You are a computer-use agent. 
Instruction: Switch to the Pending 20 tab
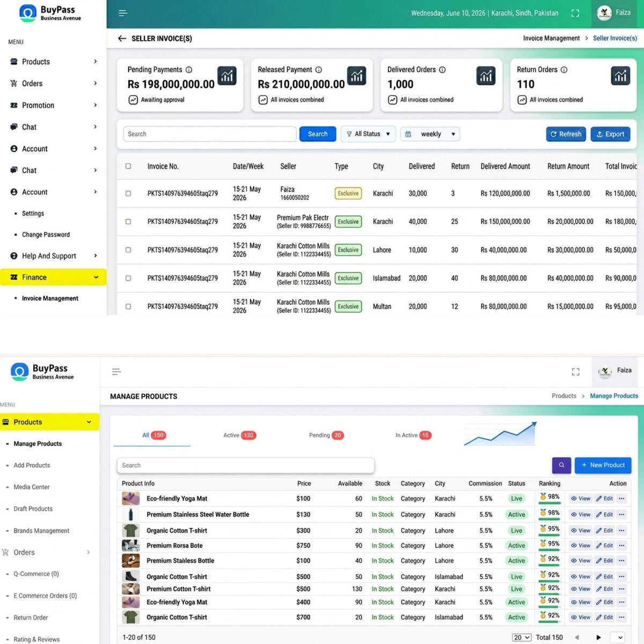(x=326, y=435)
